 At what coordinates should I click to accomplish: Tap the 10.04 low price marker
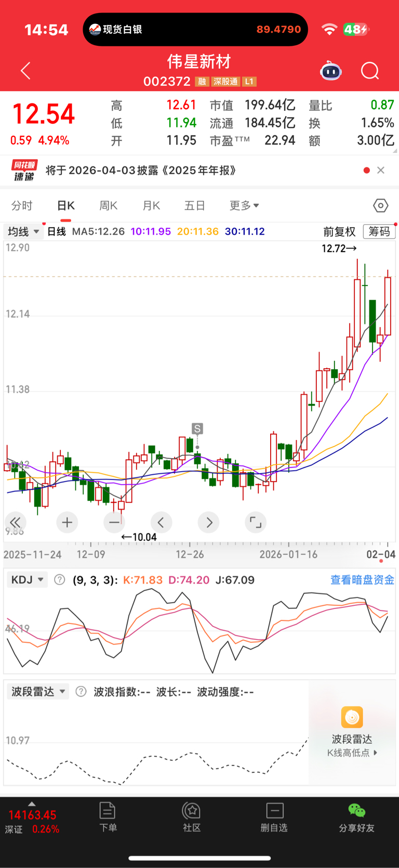pyautogui.click(x=139, y=537)
